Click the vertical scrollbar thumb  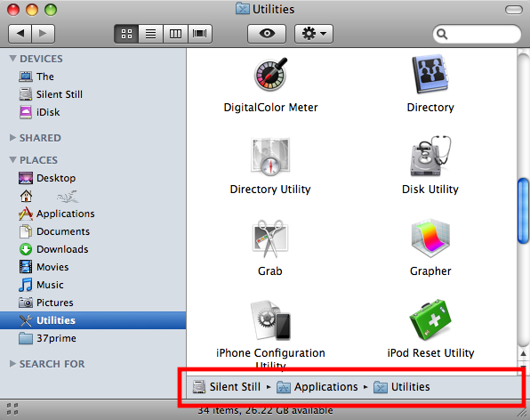click(523, 210)
